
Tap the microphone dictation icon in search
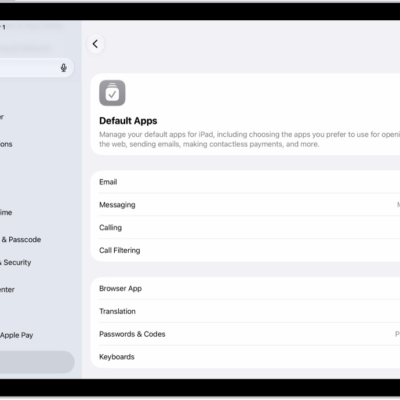(x=64, y=68)
